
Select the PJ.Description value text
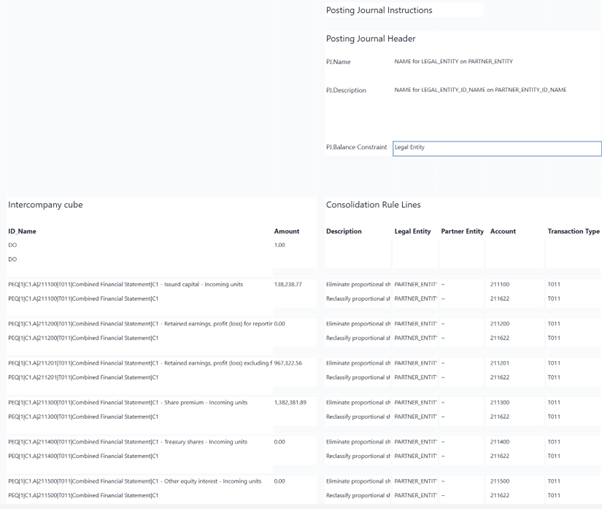pos(480,90)
